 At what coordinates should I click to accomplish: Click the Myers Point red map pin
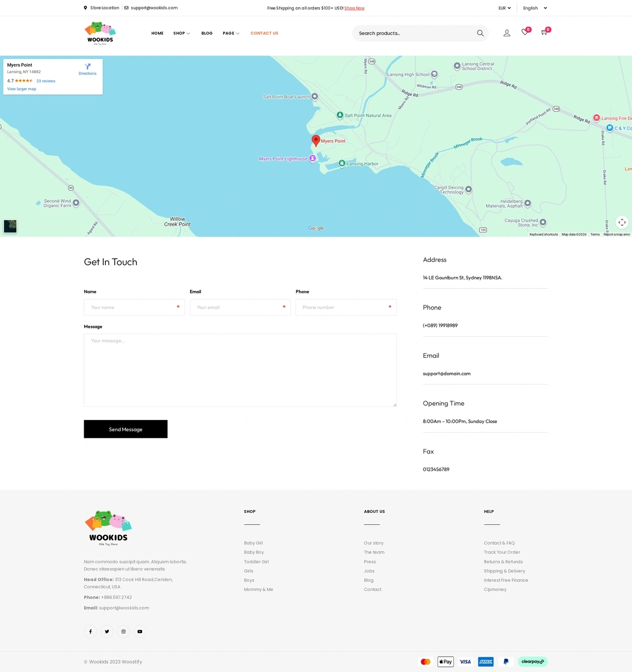point(316,140)
